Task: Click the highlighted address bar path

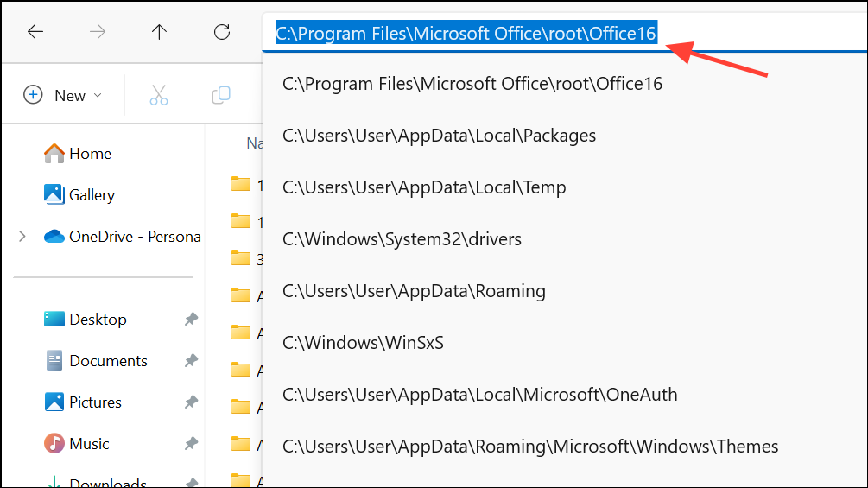Action: 466,34
